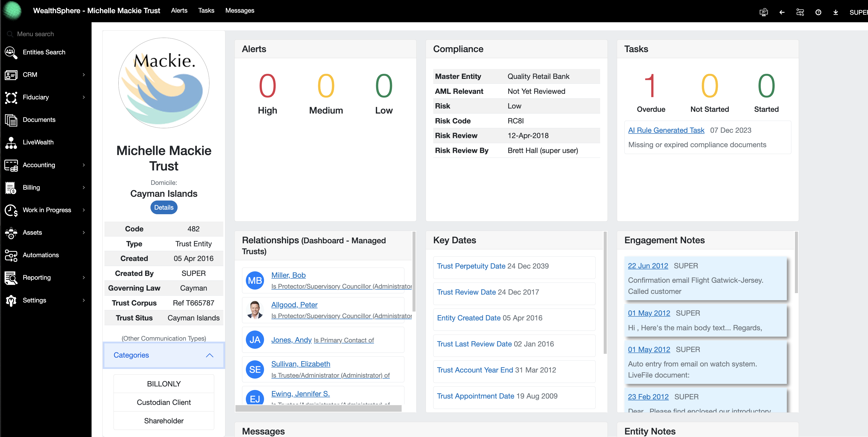The image size is (868, 437).
Task: Select the BILLONLY category
Action: pyautogui.click(x=164, y=383)
